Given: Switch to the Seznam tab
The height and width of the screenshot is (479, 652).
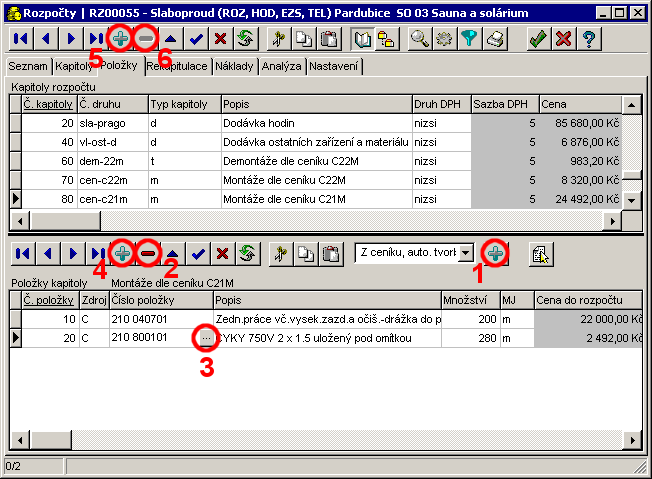Looking at the screenshot, I should pos(28,66).
